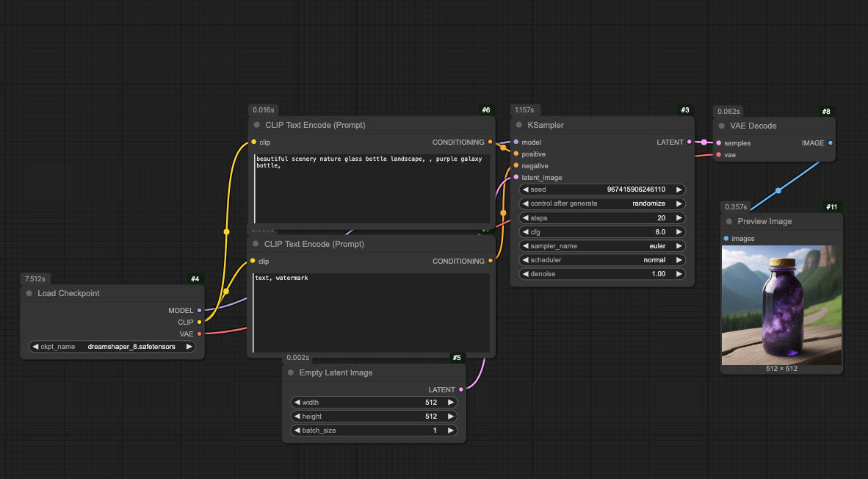Click pink link midpoint dot between KSampler and VAE Decode
The width and height of the screenshot is (868, 479).
pyautogui.click(x=704, y=143)
